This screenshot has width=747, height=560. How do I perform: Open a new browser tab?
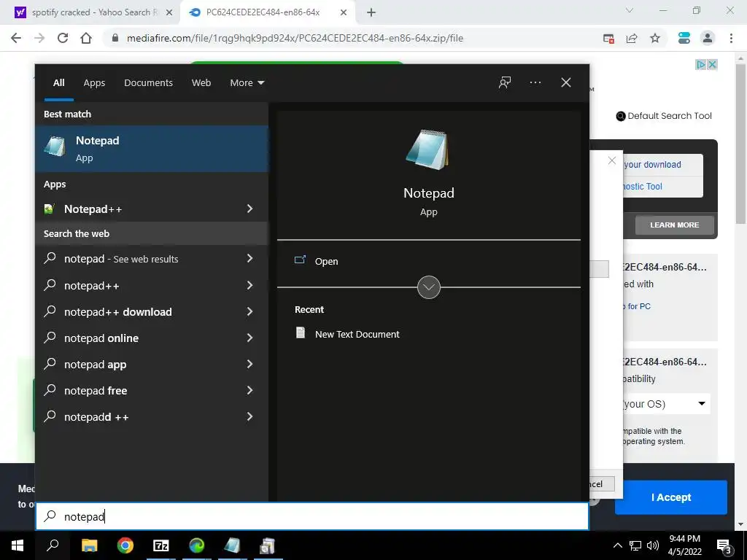[x=371, y=12]
